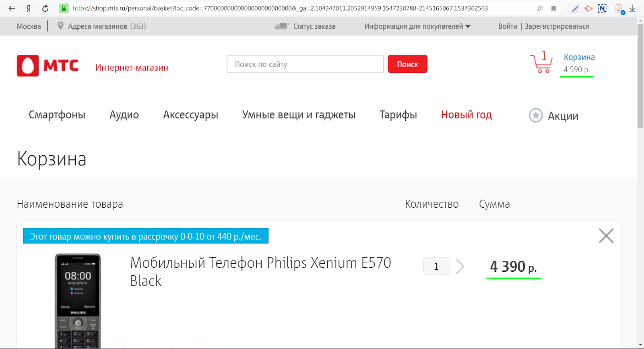This screenshot has height=349, width=644.
Task: Open the N extension icon
Action: point(602,8)
